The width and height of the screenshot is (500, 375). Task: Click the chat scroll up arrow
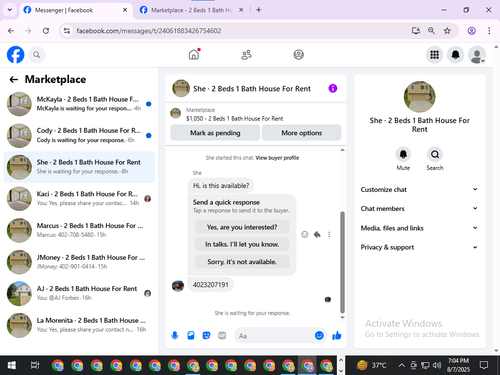coord(342,150)
